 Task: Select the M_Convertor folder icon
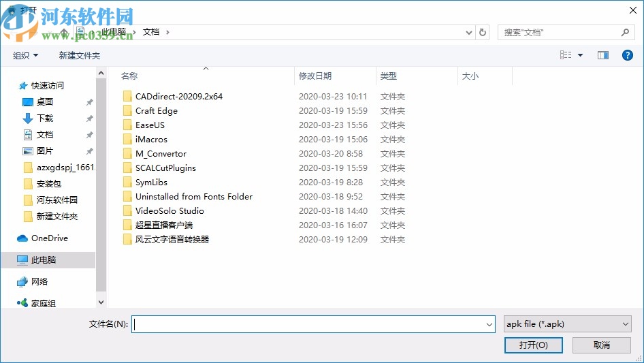pyautogui.click(x=127, y=154)
